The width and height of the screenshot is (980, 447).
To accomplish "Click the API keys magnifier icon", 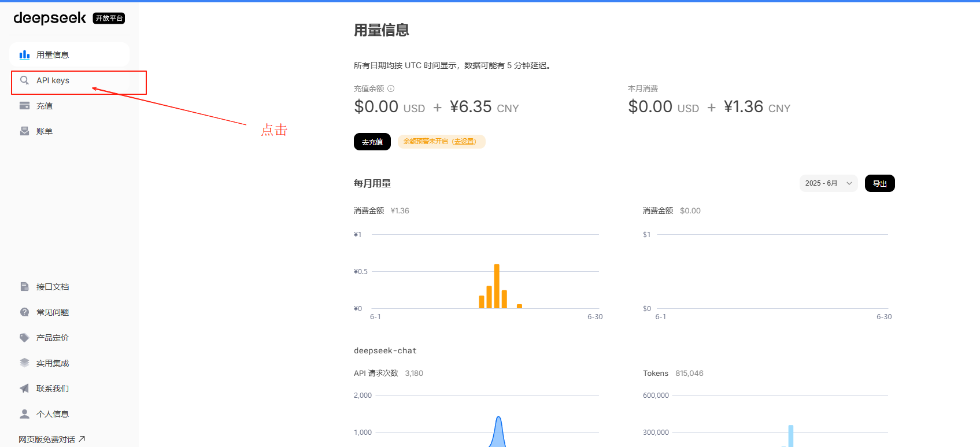I will coord(24,80).
